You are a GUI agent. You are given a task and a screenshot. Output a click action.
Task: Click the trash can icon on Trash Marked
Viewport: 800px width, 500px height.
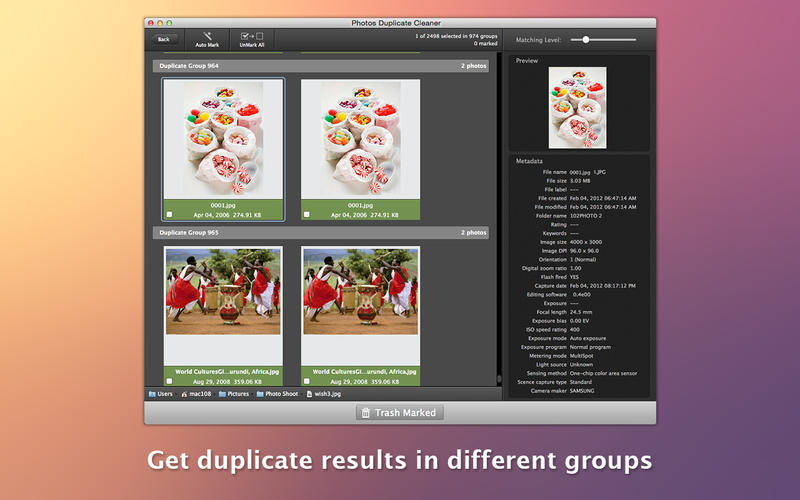366,412
